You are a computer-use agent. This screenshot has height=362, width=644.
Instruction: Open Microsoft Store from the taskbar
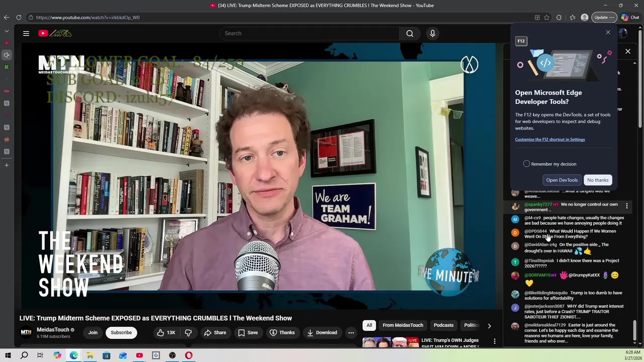click(106, 355)
